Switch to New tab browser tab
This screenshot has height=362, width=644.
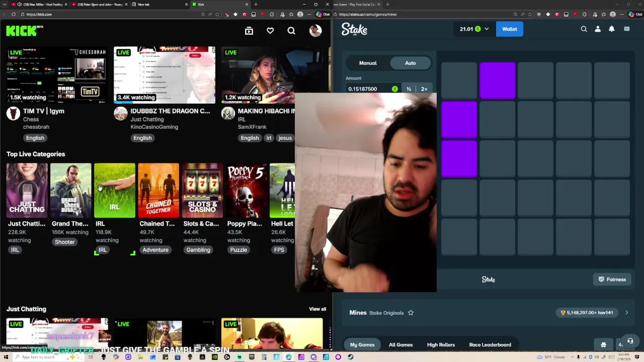pos(158,5)
